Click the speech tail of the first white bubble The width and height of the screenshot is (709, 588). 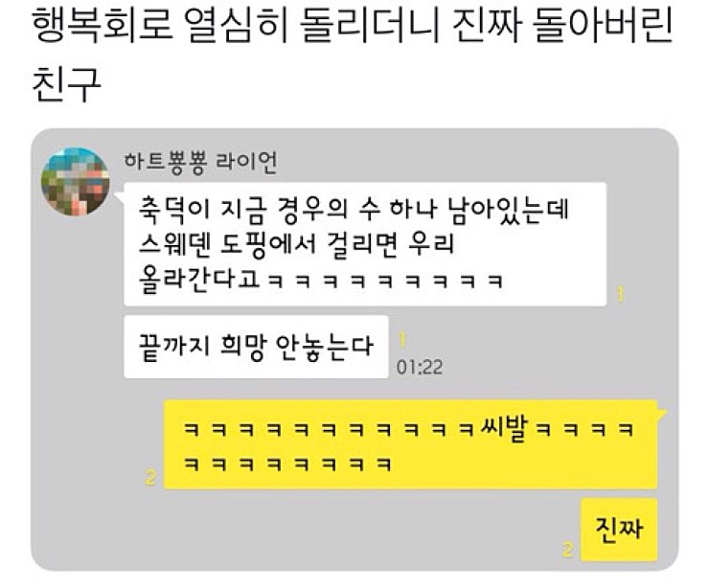pos(120,195)
